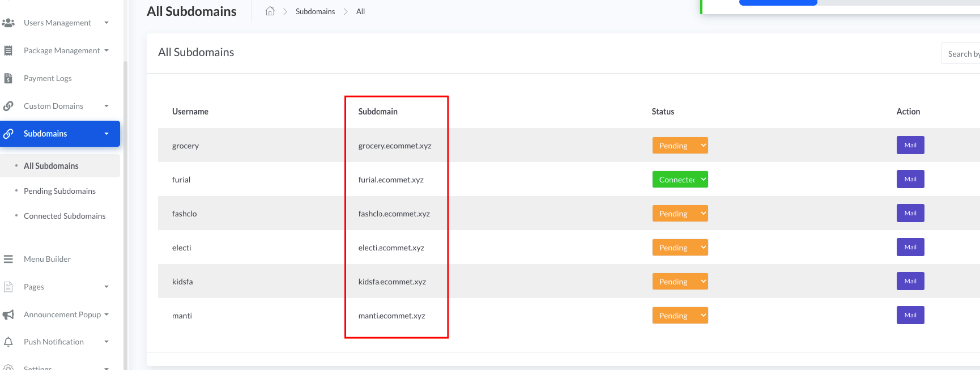Open Connected status dropdown for furial
980x370 pixels.
pos(680,180)
